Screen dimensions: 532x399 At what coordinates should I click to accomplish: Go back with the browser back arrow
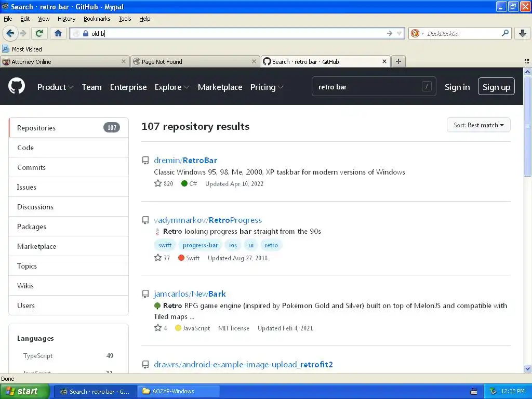(x=10, y=33)
